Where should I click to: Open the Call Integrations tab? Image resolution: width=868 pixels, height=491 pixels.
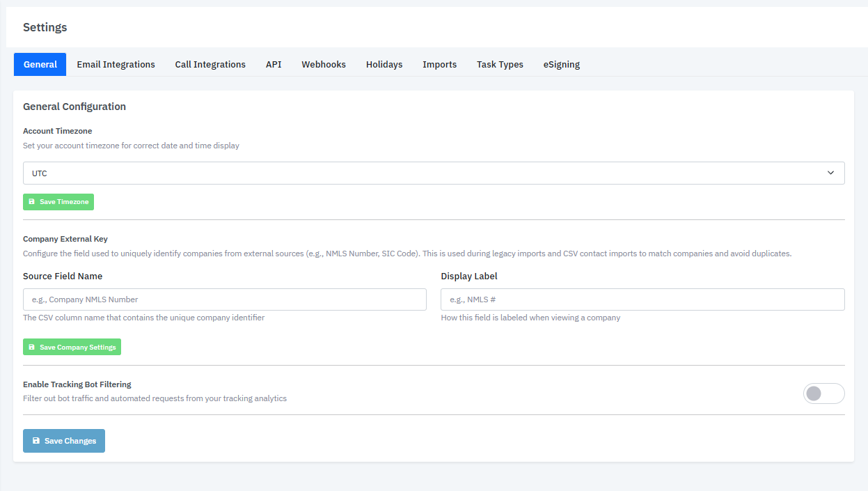click(210, 64)
